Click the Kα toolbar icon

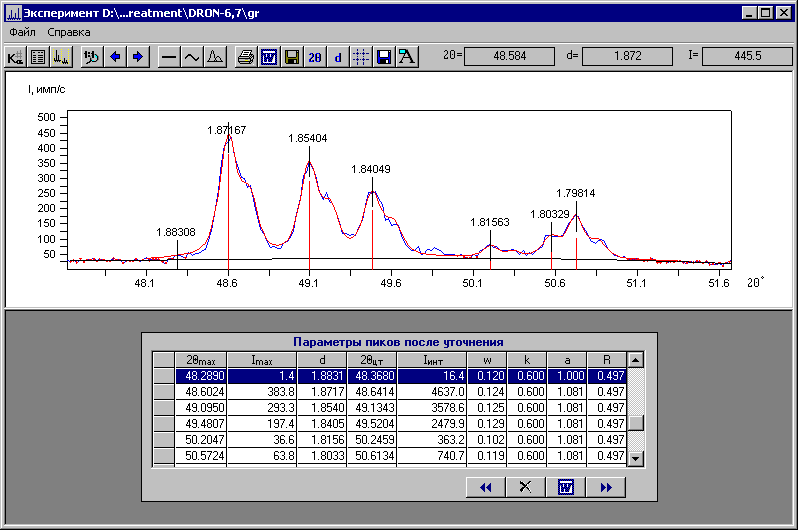coord(15,57)
